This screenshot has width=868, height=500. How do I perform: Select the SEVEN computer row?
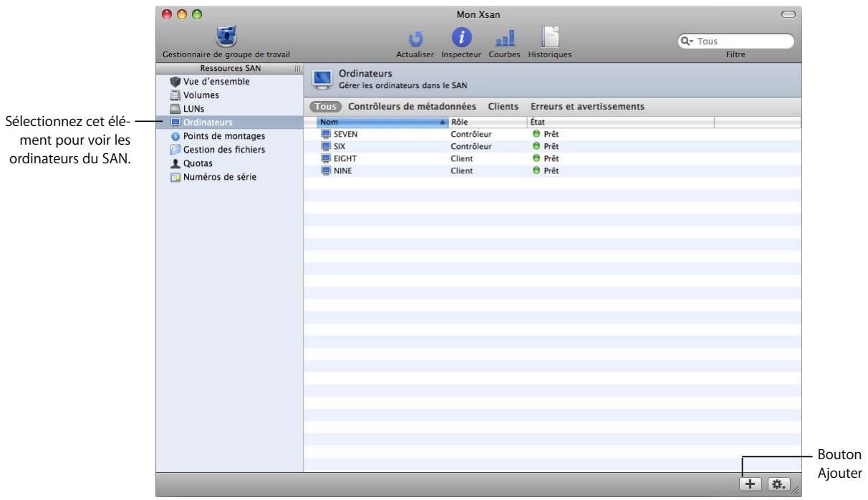[552, 134]
